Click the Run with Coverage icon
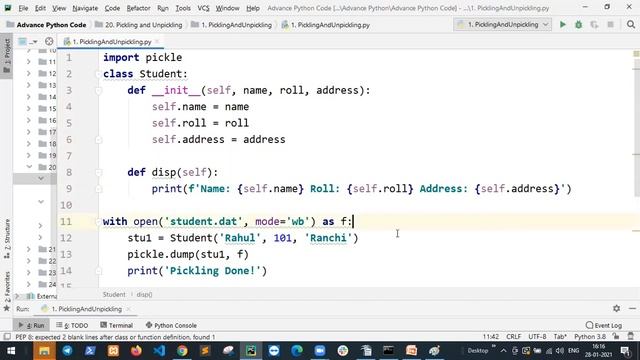 point(594,24)
